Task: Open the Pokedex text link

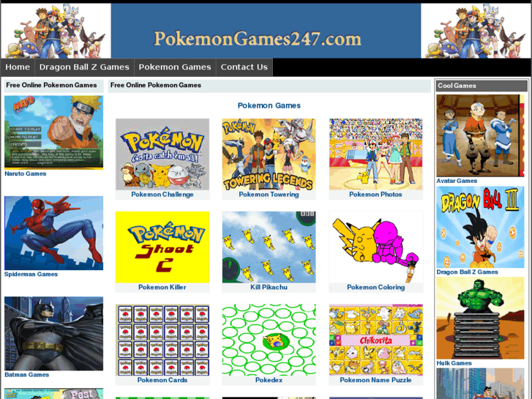Action: 269,380
